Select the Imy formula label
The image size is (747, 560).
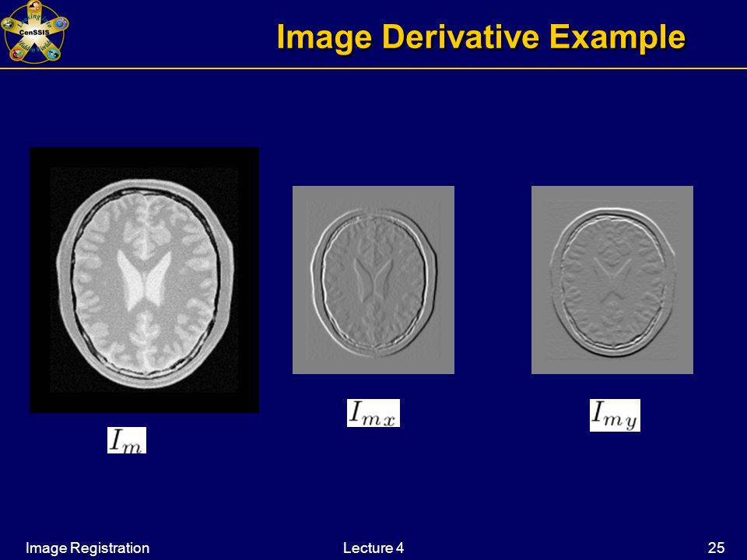pyautogui.click(x=615, y=415)
